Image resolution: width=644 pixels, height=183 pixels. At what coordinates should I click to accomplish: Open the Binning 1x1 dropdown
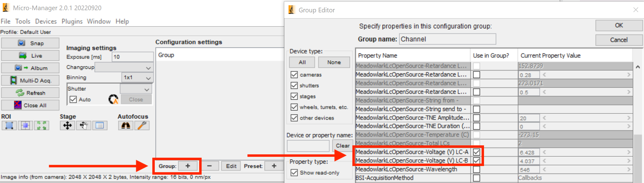pos(137,77)
